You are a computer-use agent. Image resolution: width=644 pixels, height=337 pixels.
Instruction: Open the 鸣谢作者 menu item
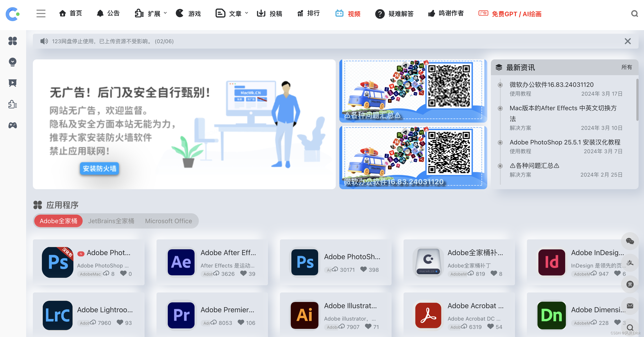[x=446, y=13]
